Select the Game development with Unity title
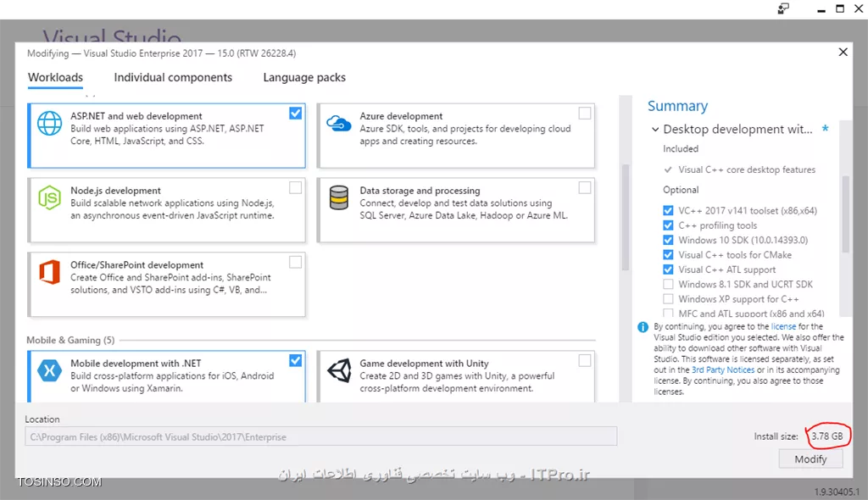 coord(424,364)
